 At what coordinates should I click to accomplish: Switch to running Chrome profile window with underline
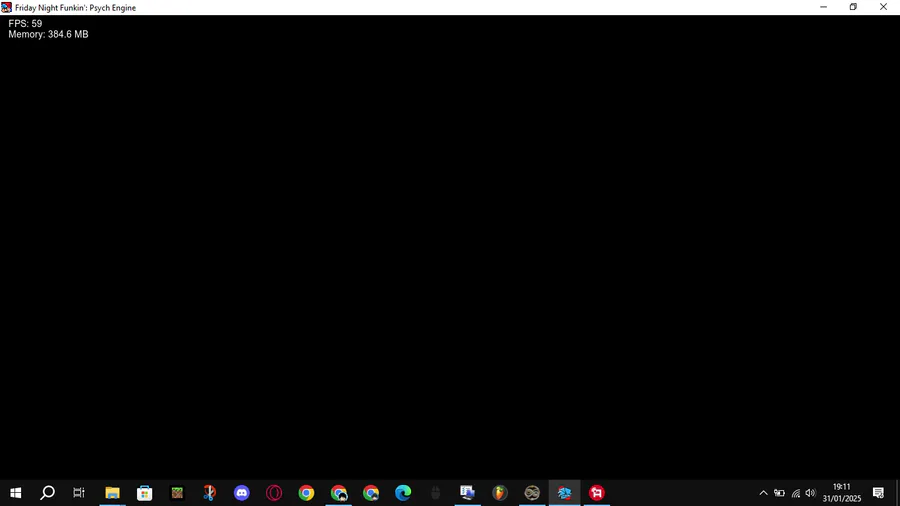339,493
